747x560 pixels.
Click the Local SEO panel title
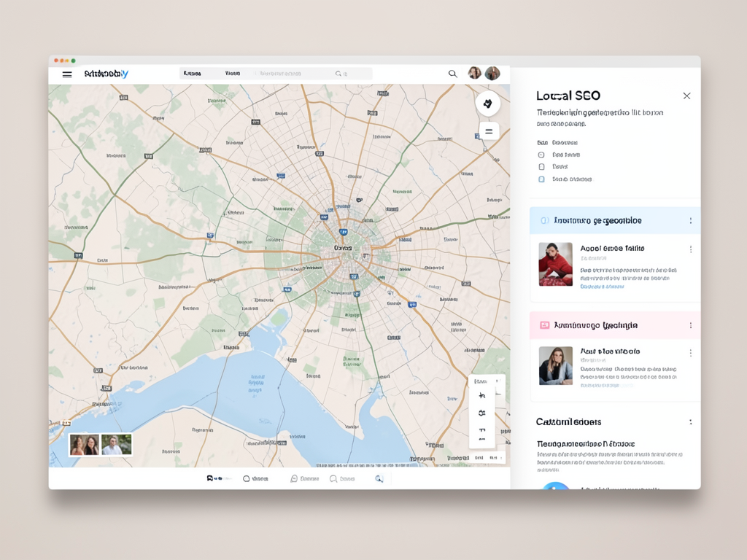click(x=568, y=96)
